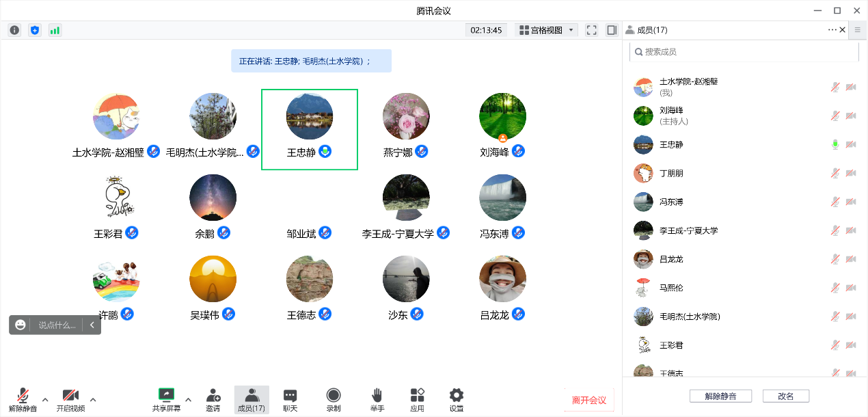
Task: Expand the arrow next to 共享屏幕
Action: click(x=189, y=399)
